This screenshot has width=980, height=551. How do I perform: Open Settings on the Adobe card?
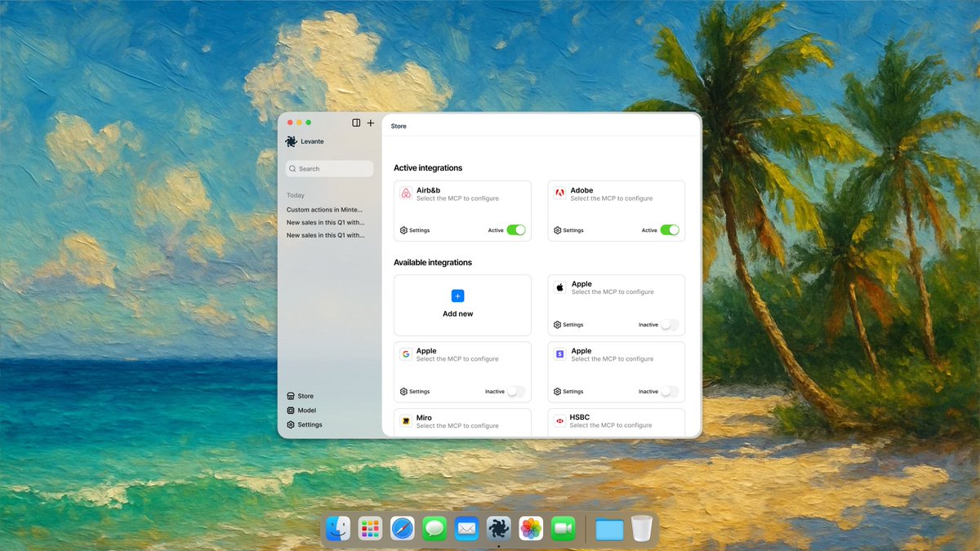568,230
